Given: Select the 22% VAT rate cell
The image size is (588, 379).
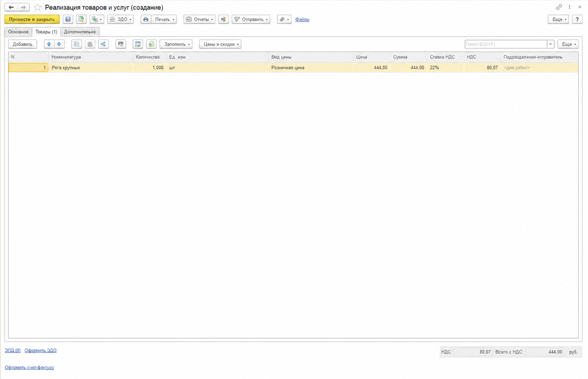Looking at the screenshot, I should [445, 67].
